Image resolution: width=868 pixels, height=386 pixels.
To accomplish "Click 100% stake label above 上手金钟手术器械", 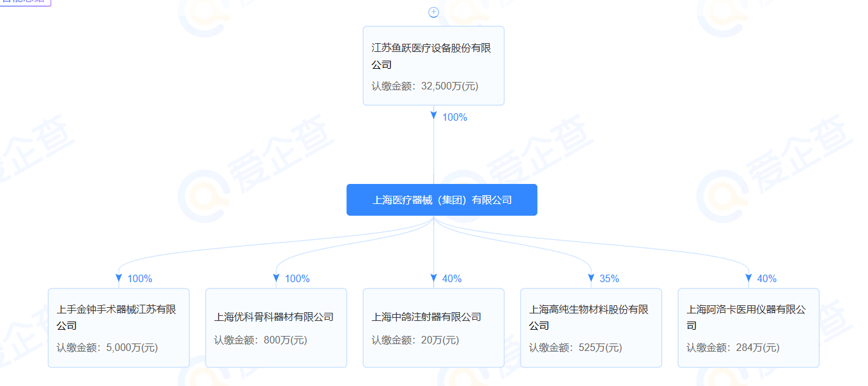I will click(140, 279).
